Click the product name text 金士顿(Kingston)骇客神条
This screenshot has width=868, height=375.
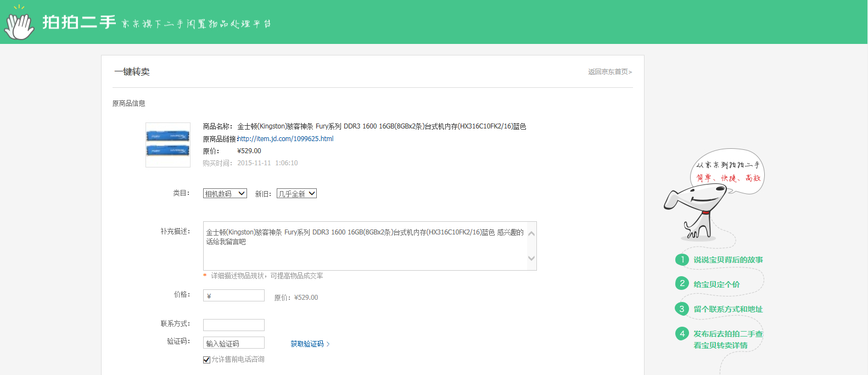pyautogui.click(x=275, y=126)
